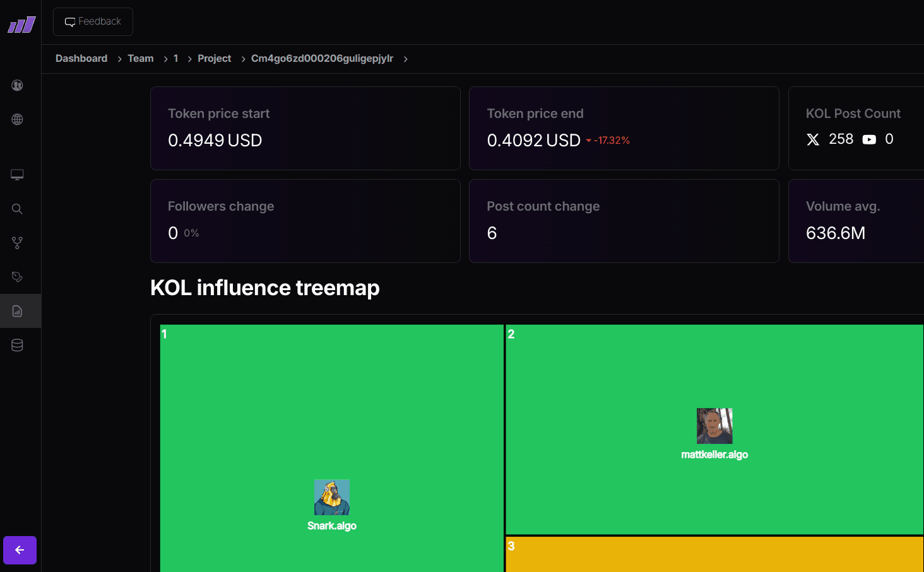The width and height of the screenshot is (924, 572).
Task: Click the -17.32% price change indicator
Action: tap(608, 141)
